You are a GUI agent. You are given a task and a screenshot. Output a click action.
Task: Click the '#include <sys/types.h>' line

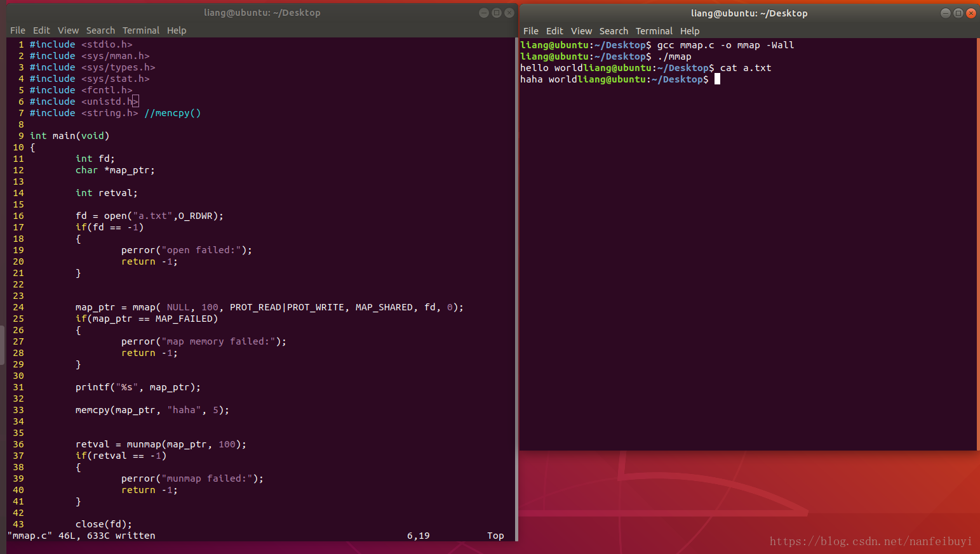pyautogui.click(x=93, y=67)
